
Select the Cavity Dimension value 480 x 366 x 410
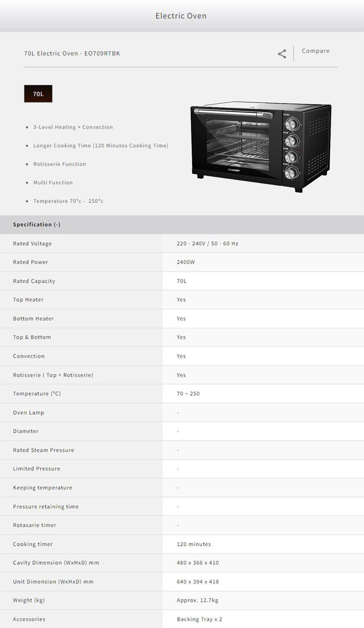(198, 563)
